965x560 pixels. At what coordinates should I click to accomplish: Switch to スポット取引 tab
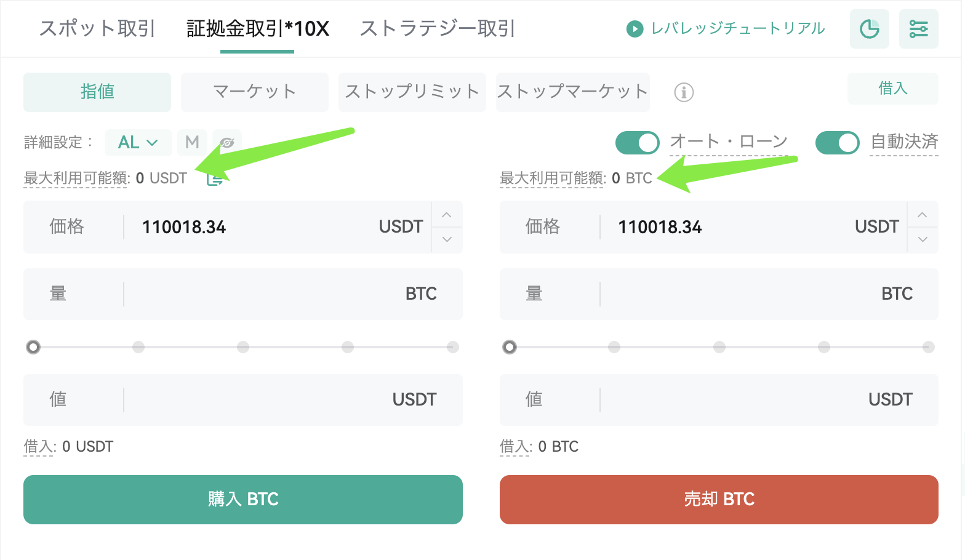pyautogui.click(x=97, y=28)
